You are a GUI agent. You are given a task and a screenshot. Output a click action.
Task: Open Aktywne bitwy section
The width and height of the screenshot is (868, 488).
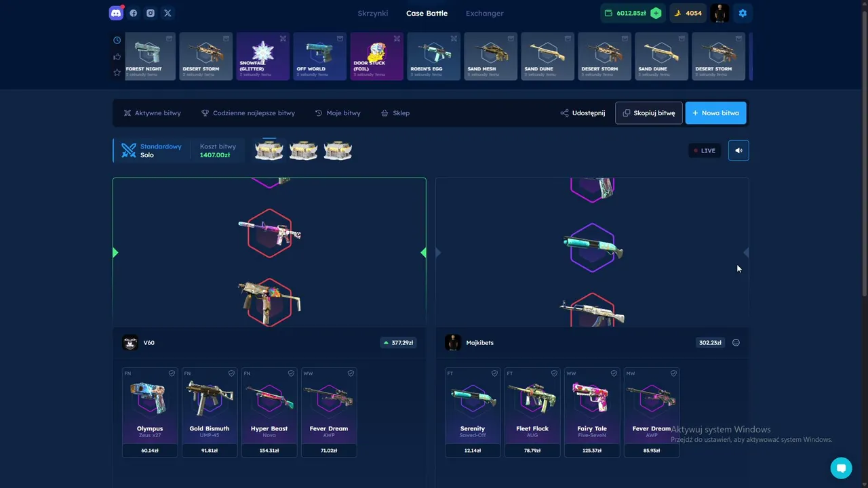coord(153,113)
